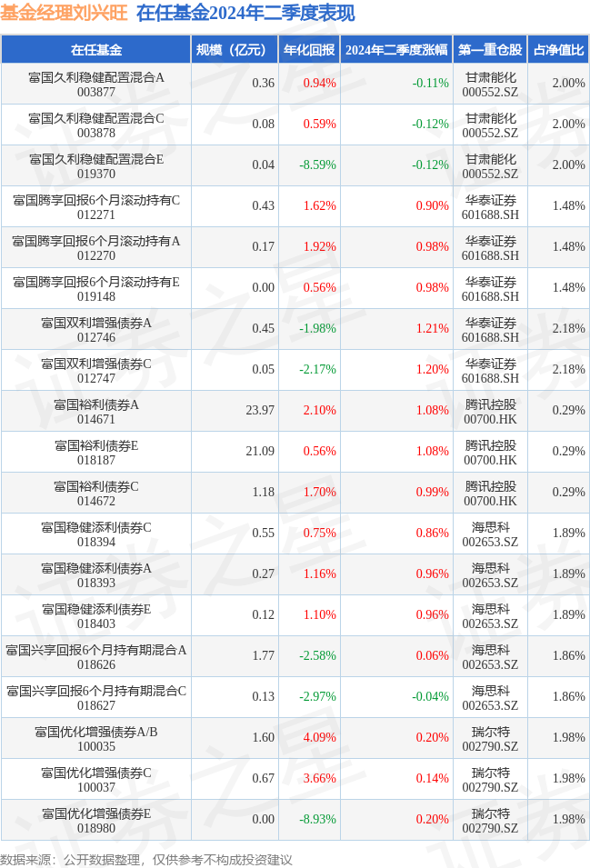Select the 第一重仓股 column header
The height and width of the screenshot is (868, 590).
point(490,50)
